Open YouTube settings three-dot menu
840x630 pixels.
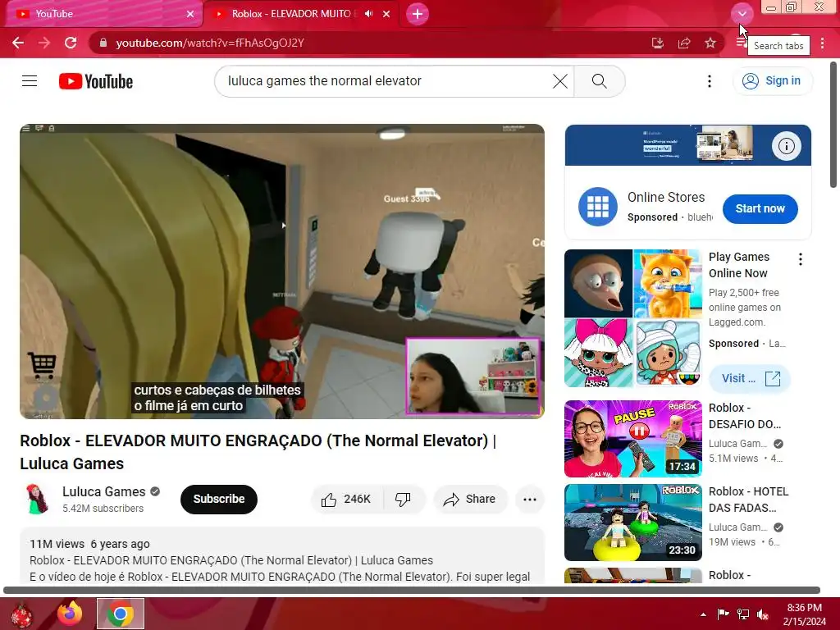coord(710,81)
